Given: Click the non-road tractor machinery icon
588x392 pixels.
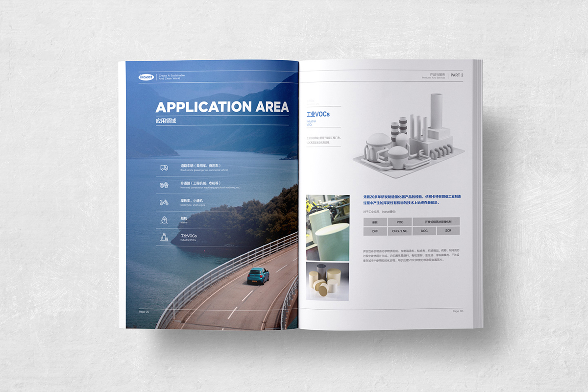Looking at the screenshot, I should 164,185.
